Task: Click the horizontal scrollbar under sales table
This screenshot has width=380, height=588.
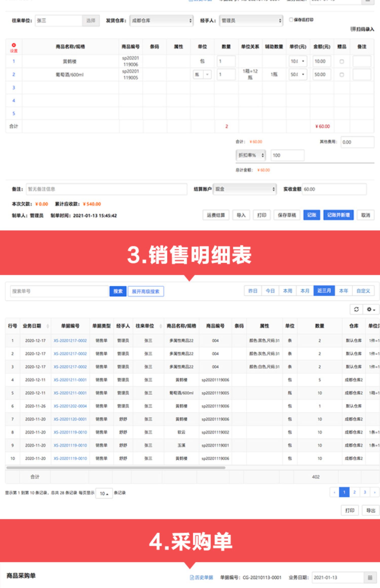Action: tap(116, 468)
